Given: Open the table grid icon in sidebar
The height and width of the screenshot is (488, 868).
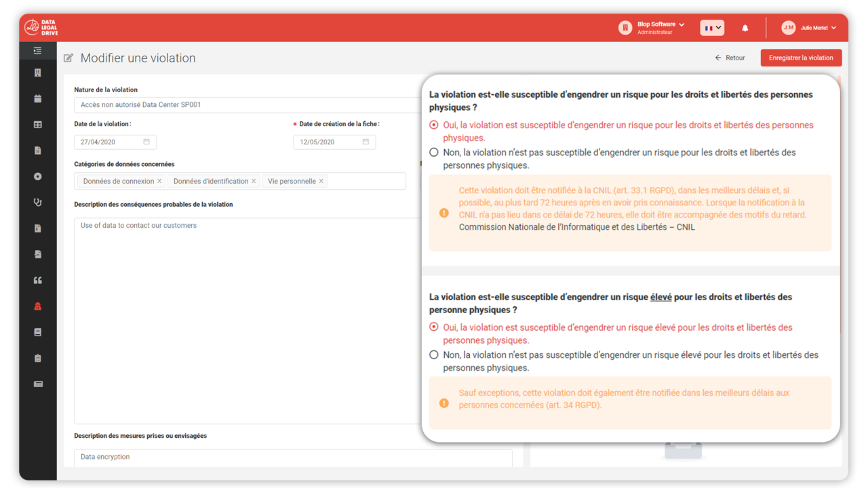Looking at the screenshot, I should coord(37,125).
